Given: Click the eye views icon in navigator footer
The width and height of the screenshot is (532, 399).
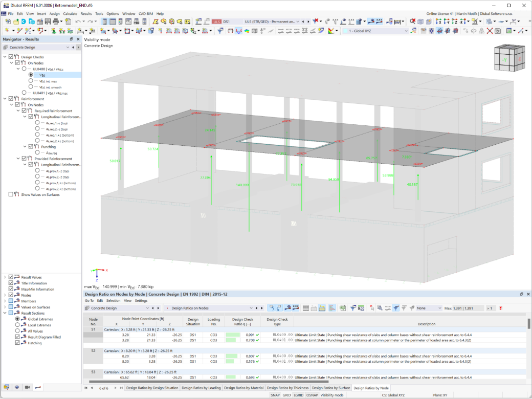Looking at the screenshot, I should pos(16,387).
